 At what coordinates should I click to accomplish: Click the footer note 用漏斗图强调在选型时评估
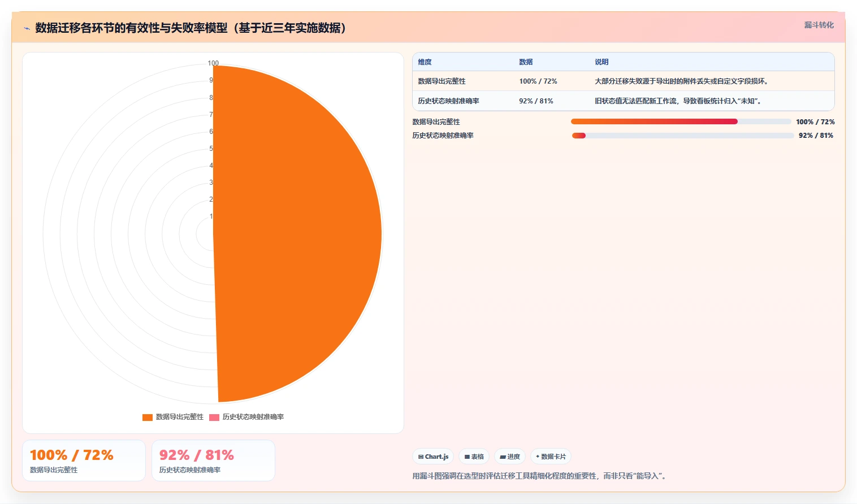click(x=541, y=476)
